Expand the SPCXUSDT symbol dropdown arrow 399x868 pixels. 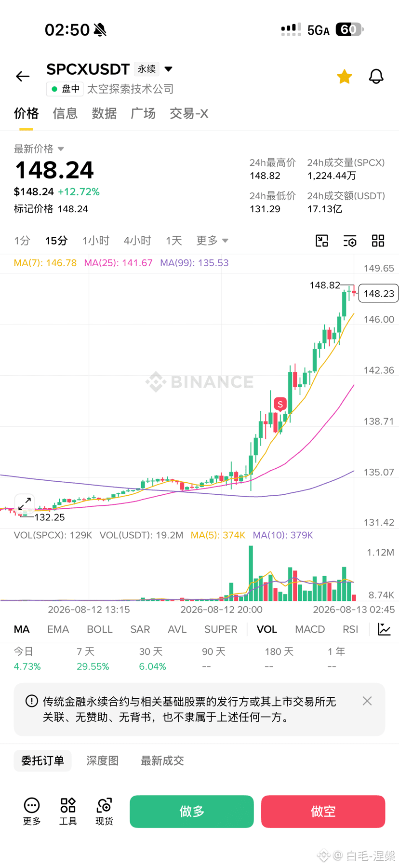(169, 69)
